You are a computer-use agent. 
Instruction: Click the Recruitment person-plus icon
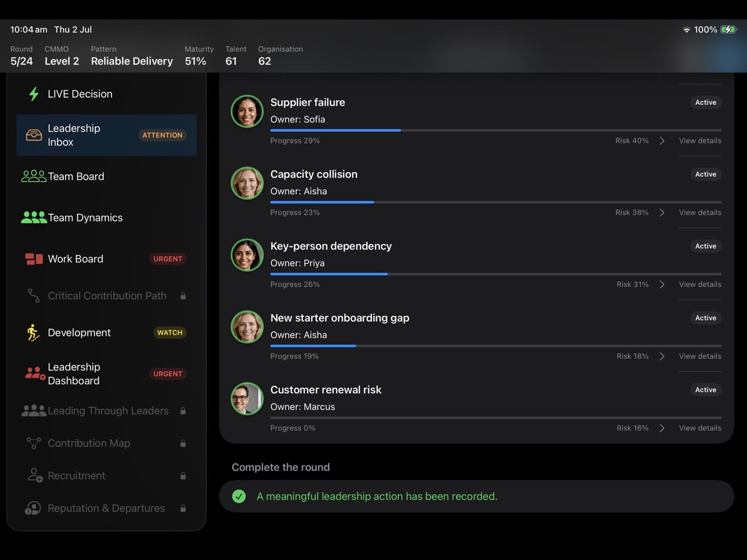coord(35,475)
